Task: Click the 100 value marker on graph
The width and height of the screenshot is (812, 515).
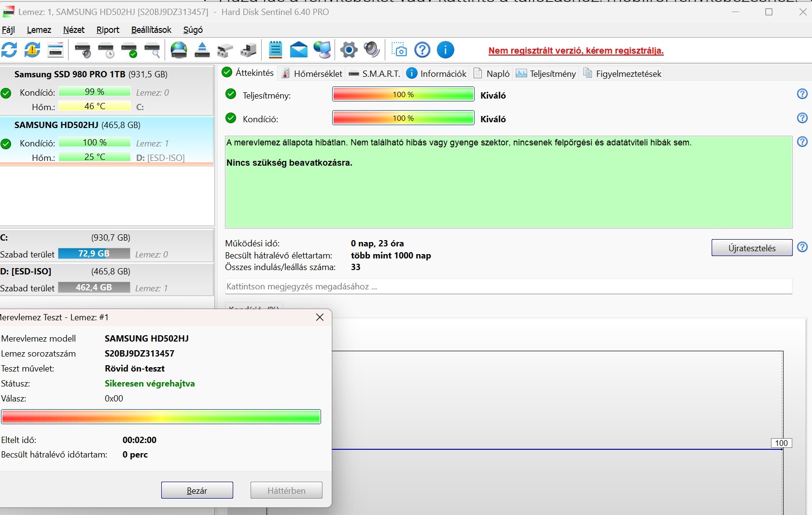Action: coord(781,443)
